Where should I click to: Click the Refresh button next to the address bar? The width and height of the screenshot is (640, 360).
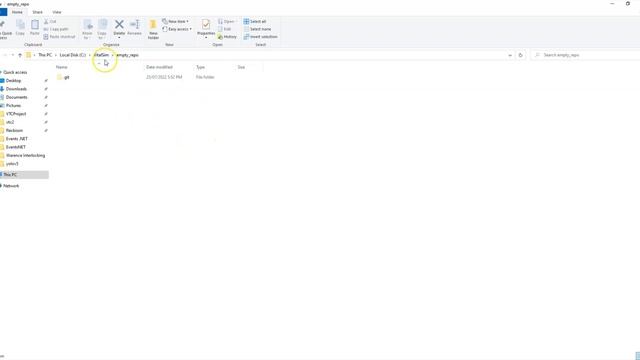(x=520, y=55)
